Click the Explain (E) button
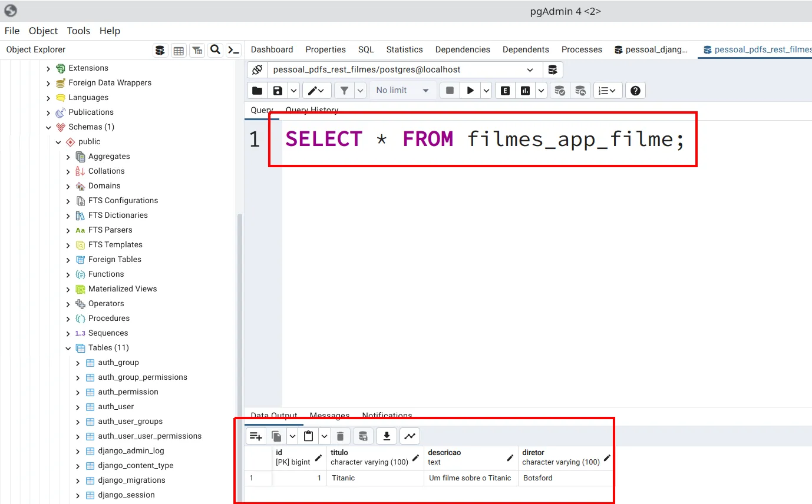This screenshot has width=812, height=504. pyautogui.click(x=505, y=91)
